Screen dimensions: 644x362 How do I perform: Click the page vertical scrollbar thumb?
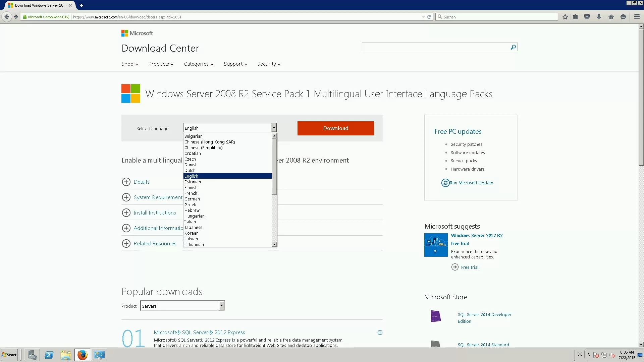point(641,97)
